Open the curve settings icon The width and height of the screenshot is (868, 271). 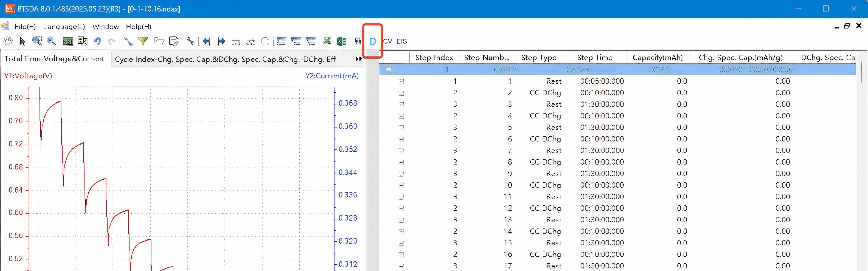pyautogui.click(x=83, y=41)
